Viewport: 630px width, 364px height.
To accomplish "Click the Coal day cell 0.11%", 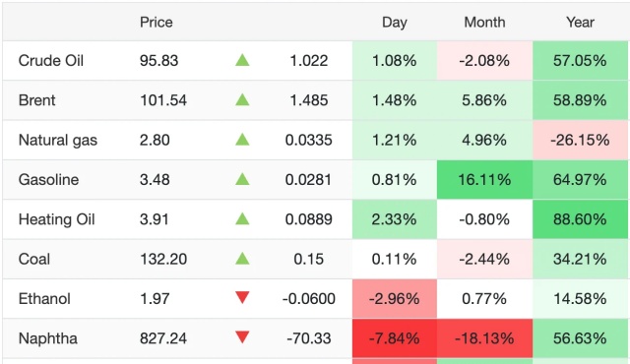I will click(395, 259).
